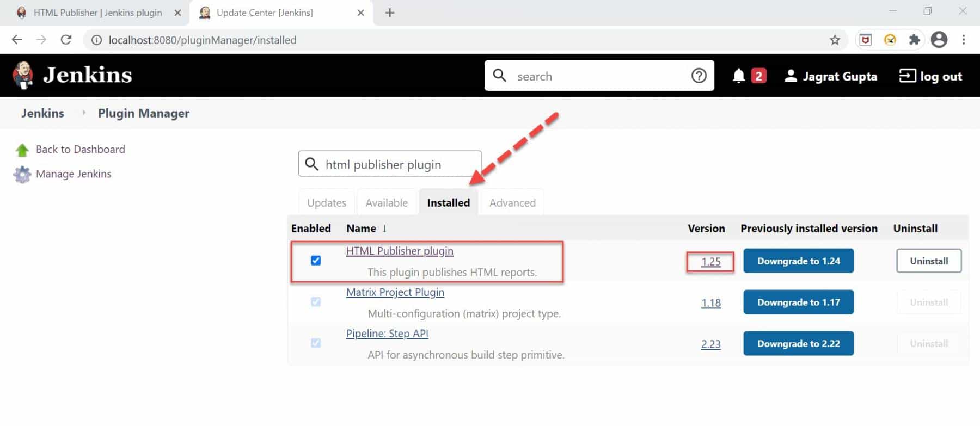This screenshot has height=426, width=980.
Task: Open Matrix Project Plugin link
Action: coord(395,292)
